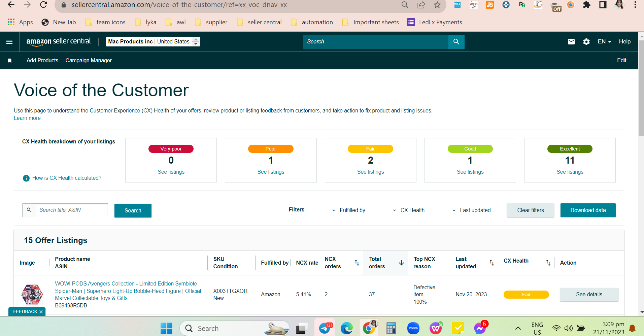Screen dimensions: 644x336
Task: Click See details for WOW! PODS listing
Action: click(589, 295)
